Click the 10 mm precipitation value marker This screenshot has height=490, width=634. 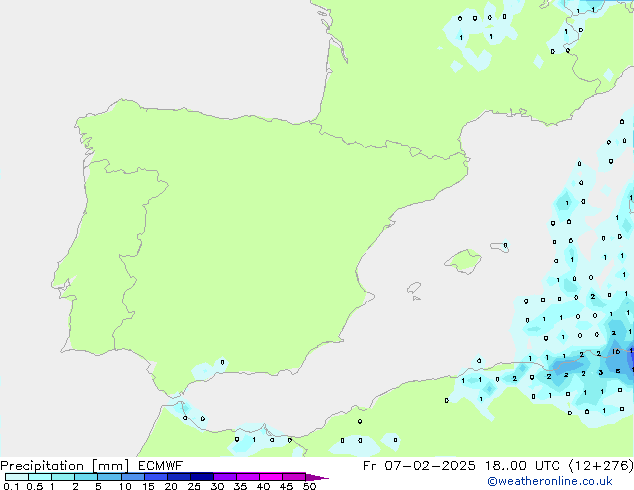click(617, 352)
